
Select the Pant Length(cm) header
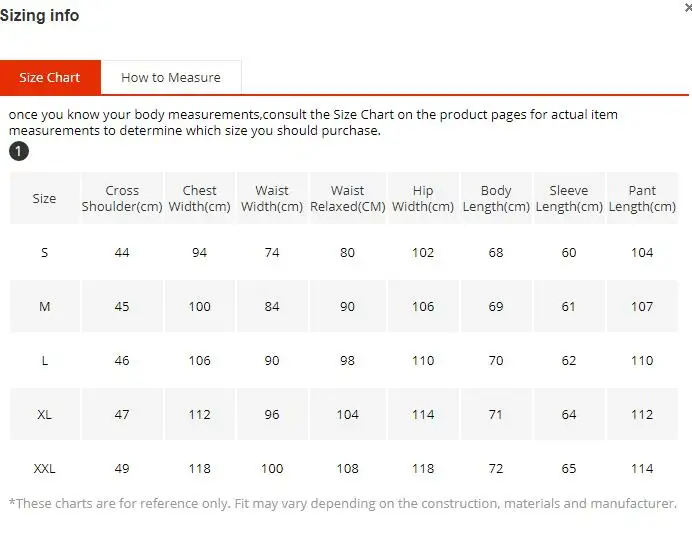point(642,198)
